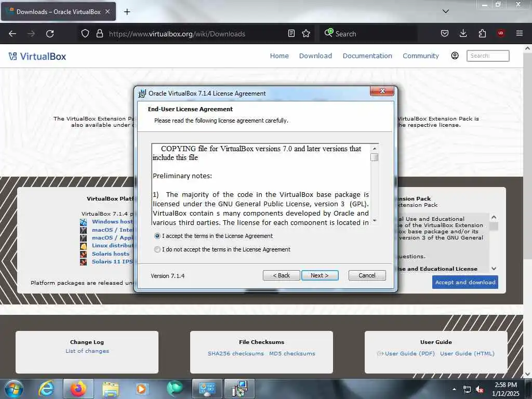532x399 pixels.
Task: Click the Next > button
Action: point(320,275)
